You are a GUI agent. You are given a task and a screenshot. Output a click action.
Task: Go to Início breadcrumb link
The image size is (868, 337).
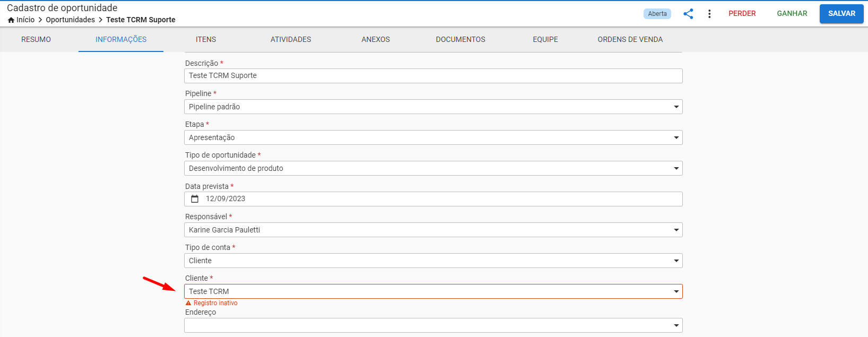25,20
